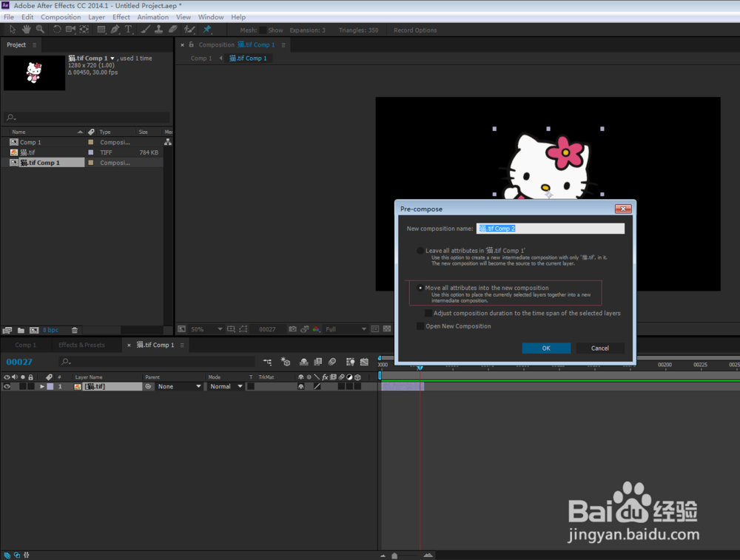This screenshot has width=740, height=560.
Task: Open the Layer menu
Action: tap(97, 17)
